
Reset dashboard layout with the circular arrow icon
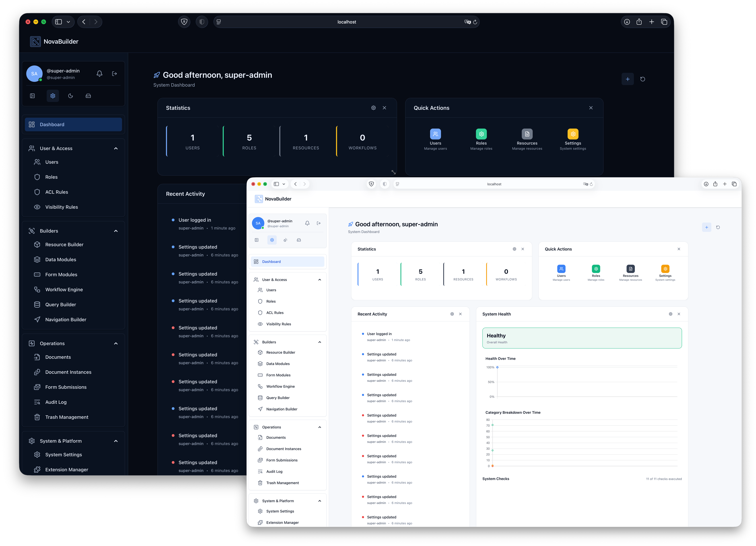click(643, 79)
